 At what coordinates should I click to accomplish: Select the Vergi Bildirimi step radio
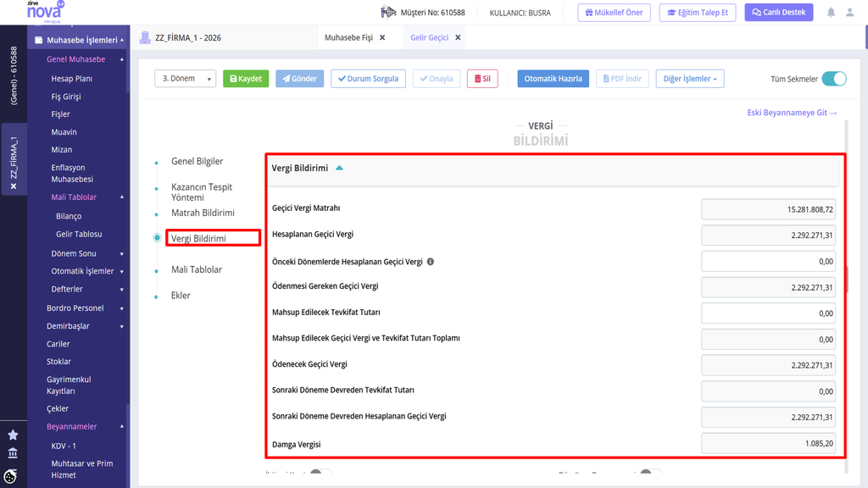(x=157, y=238)
